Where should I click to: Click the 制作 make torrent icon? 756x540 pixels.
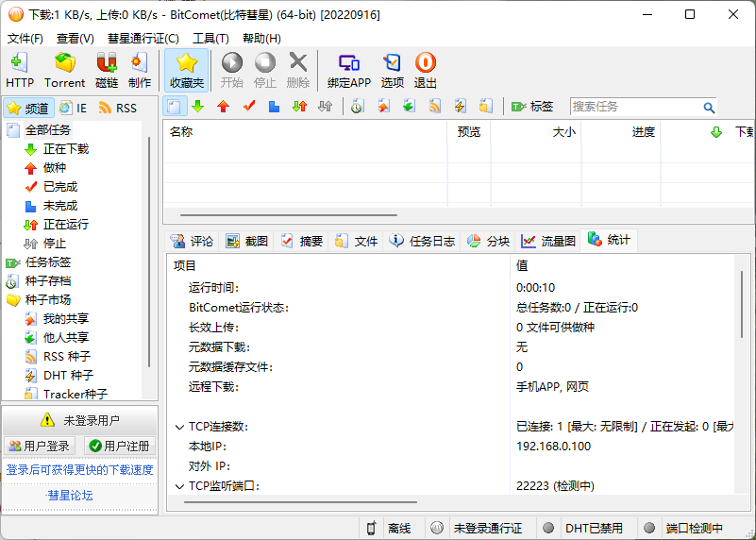[140, 71]
